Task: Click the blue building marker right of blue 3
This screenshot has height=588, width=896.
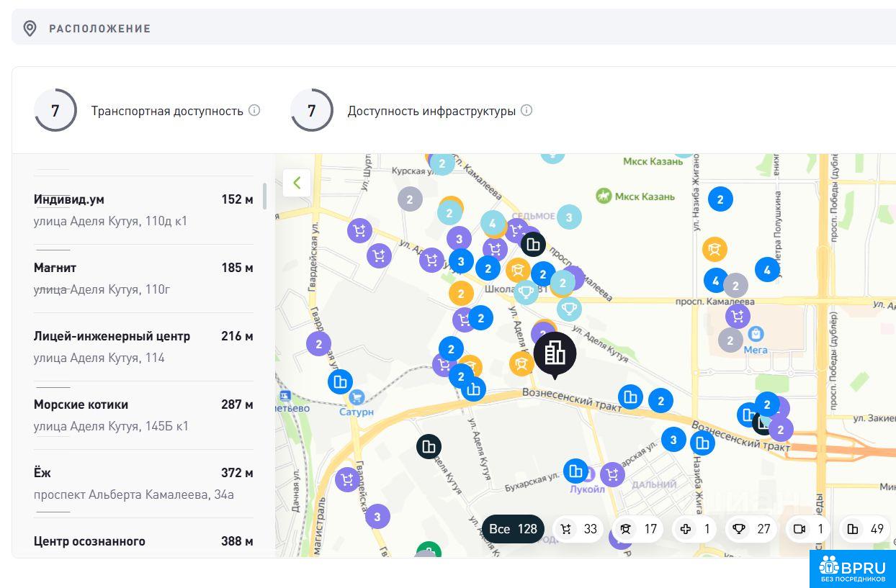Action: coord(702,443)
